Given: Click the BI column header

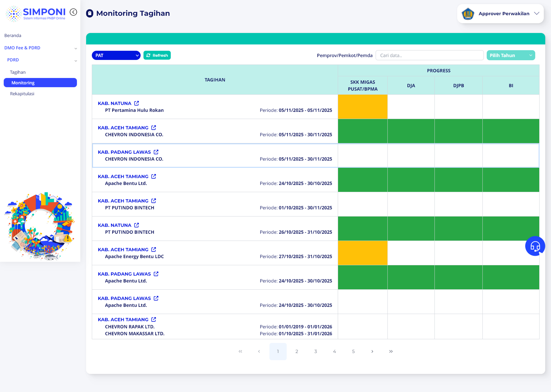Looking at the screenshot, I should 511,85.
